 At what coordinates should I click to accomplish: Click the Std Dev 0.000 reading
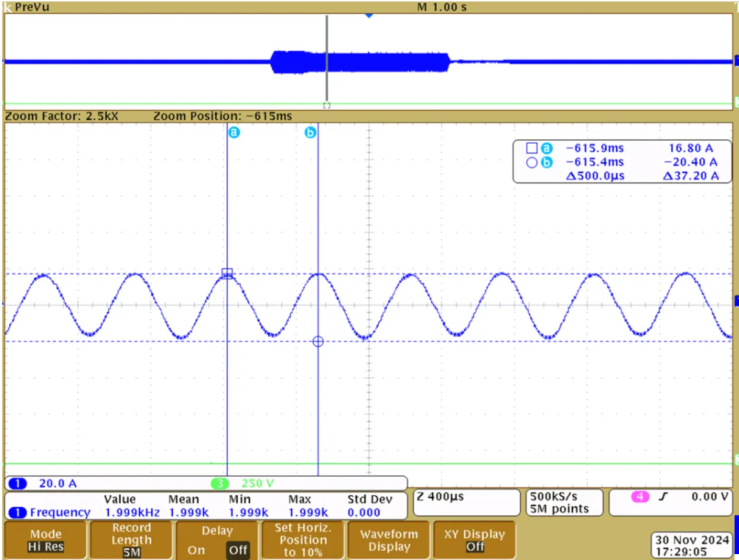(x=364, y=512)
